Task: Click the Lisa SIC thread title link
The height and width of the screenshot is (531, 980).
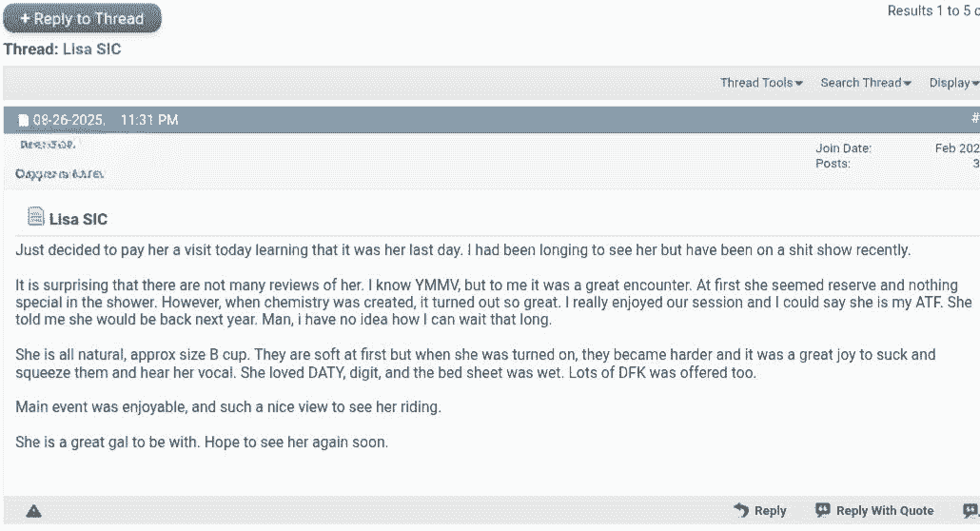Action: coord(92,49)
